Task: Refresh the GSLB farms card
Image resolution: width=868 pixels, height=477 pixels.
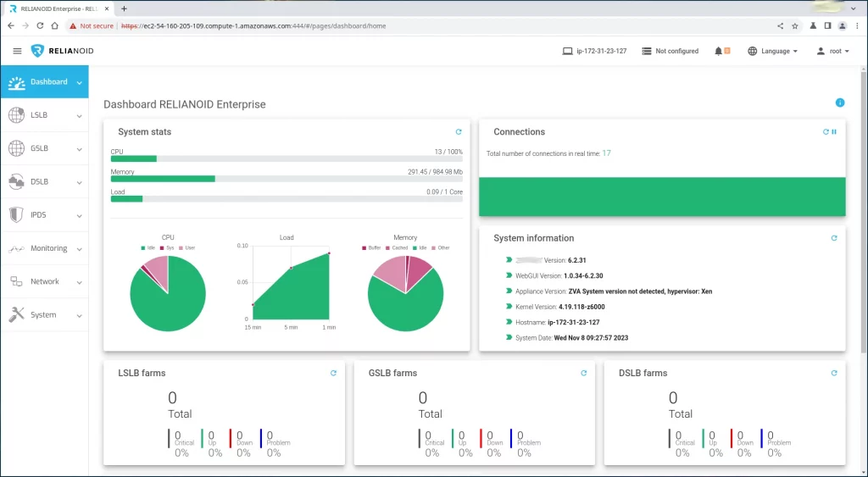Action: 583,373
